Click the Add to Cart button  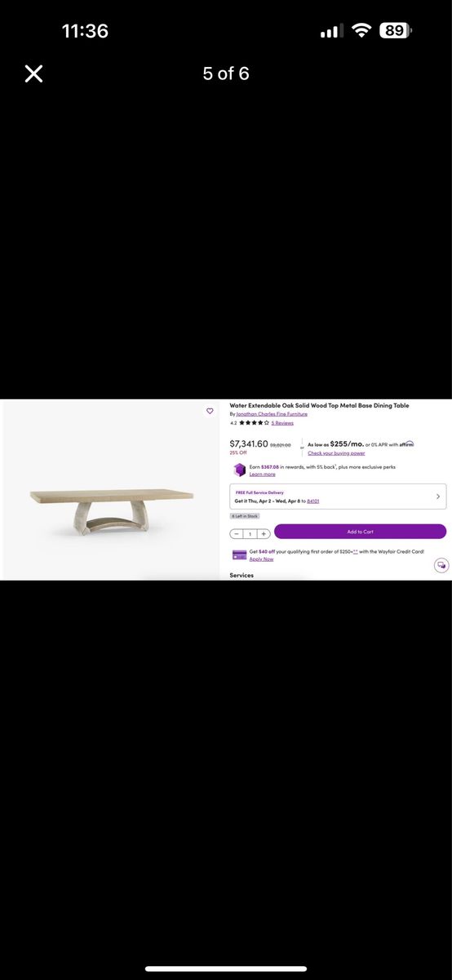coord(360,532)
